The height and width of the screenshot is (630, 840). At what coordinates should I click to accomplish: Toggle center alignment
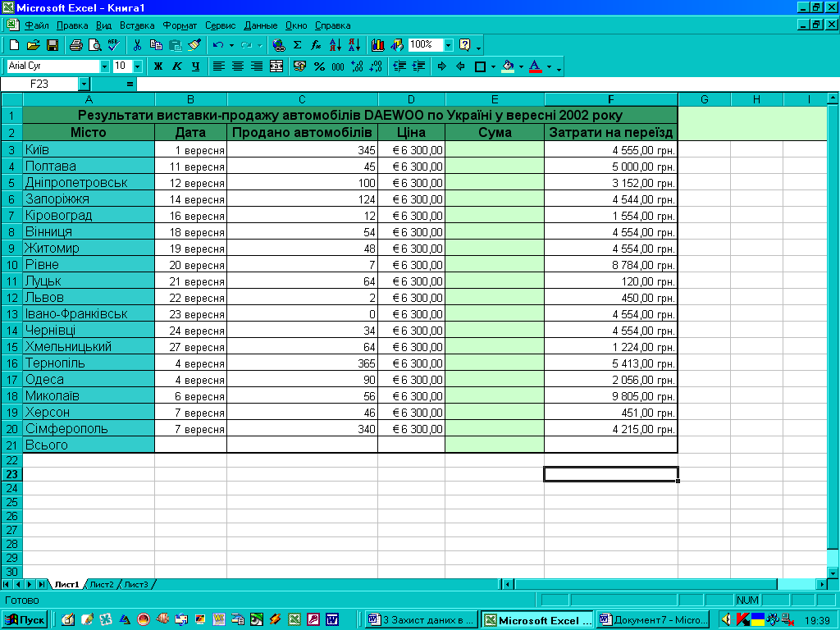coord(237,66)
